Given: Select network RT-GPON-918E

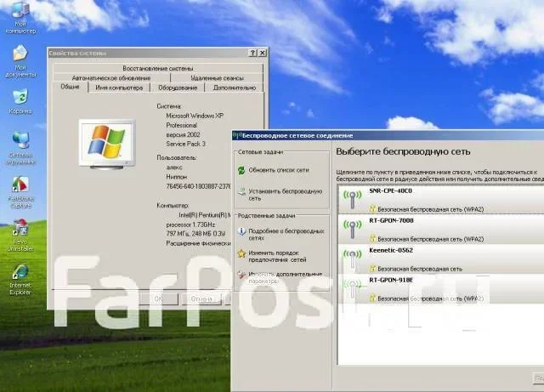Looking at the screenshot, I should click(x=441, y=289).
